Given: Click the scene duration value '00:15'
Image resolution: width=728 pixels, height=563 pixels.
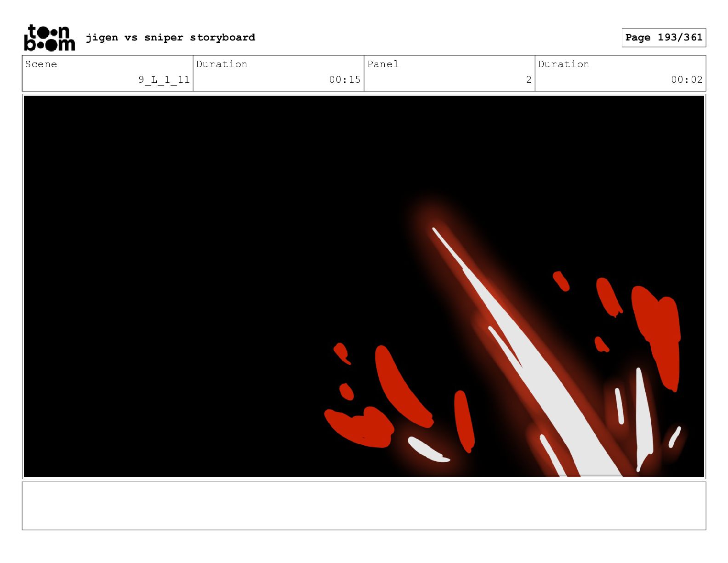Looking at the screenshot, I should click(345, 80).
